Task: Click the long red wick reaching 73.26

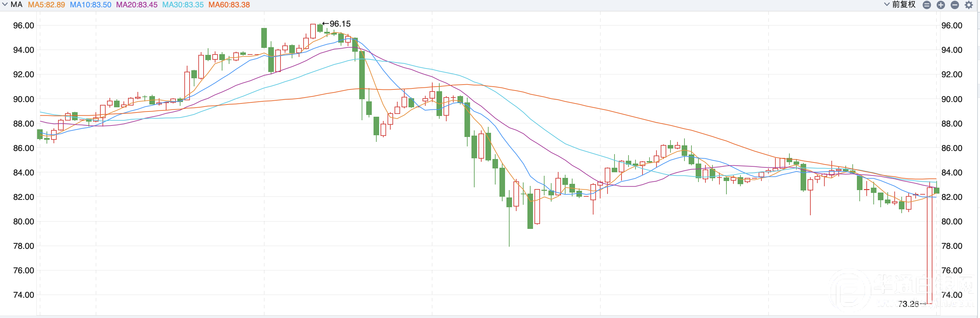Action: click(x=929, y=247)
